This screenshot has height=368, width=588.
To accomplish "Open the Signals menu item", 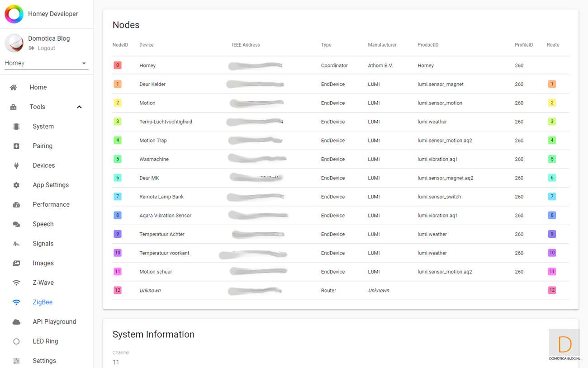I will click(x=43, y=244).
